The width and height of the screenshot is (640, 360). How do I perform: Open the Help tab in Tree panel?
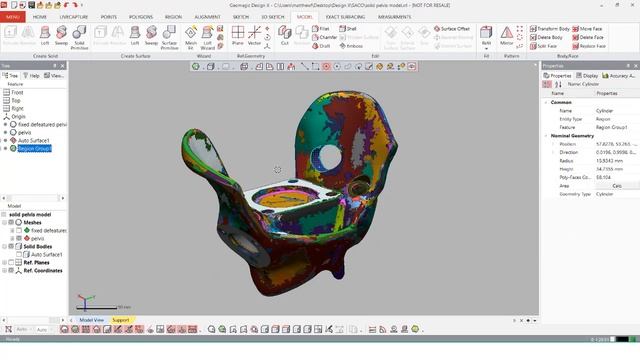coord(31,76)
